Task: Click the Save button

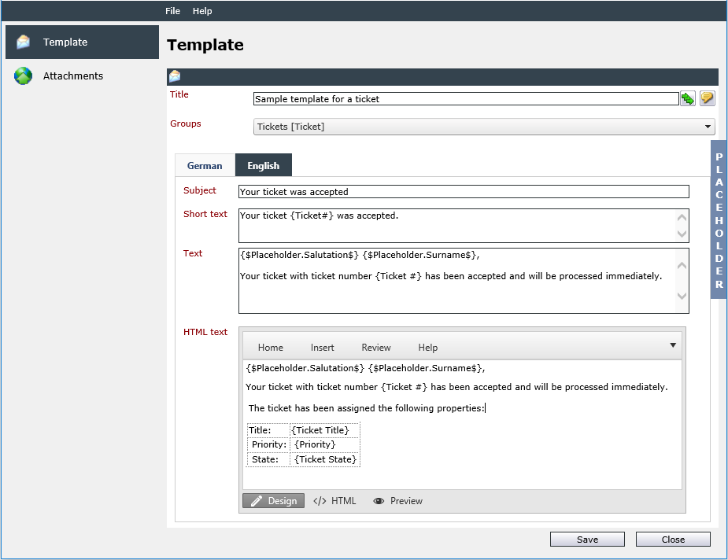Action: pyautogui.click(x=587, y=539)
